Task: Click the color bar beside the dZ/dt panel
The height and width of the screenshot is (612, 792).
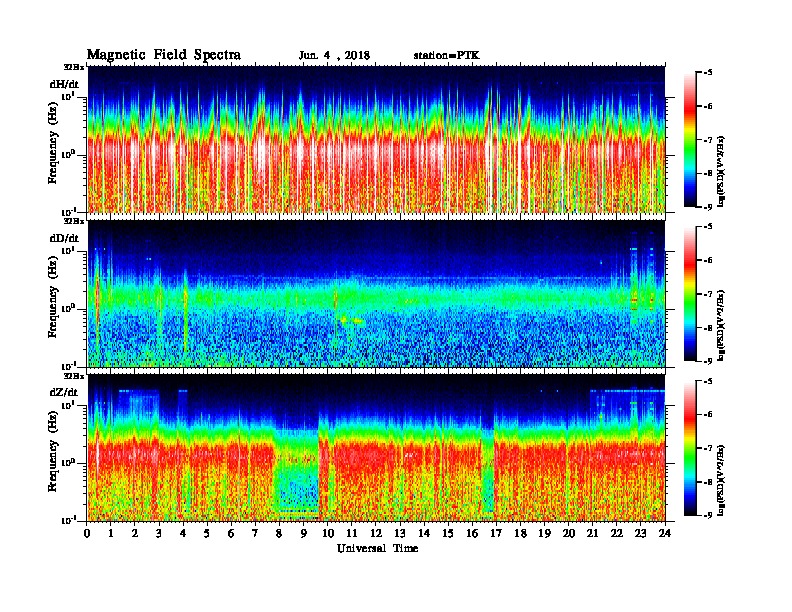Action: click(690, 448)
